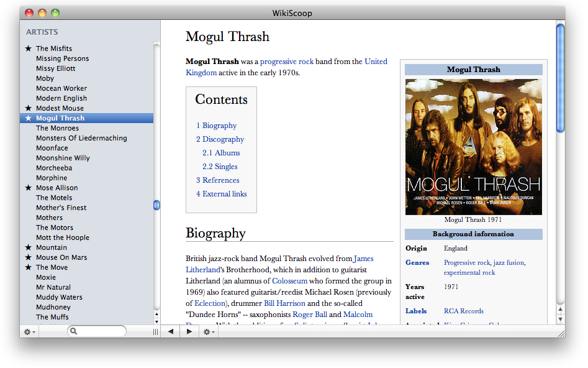588x368 pixels.
Task: Click the star icon next to Mouse On Mars
Action: 28,257
